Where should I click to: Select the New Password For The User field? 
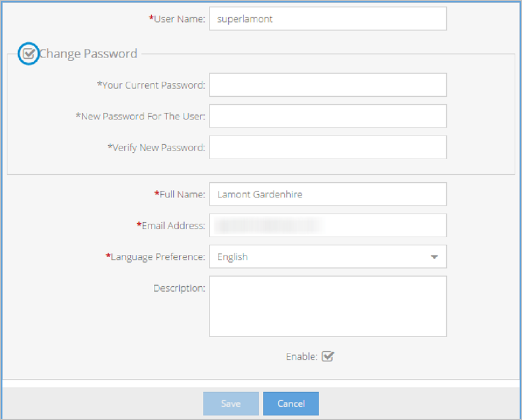click(x=327, y=116)
